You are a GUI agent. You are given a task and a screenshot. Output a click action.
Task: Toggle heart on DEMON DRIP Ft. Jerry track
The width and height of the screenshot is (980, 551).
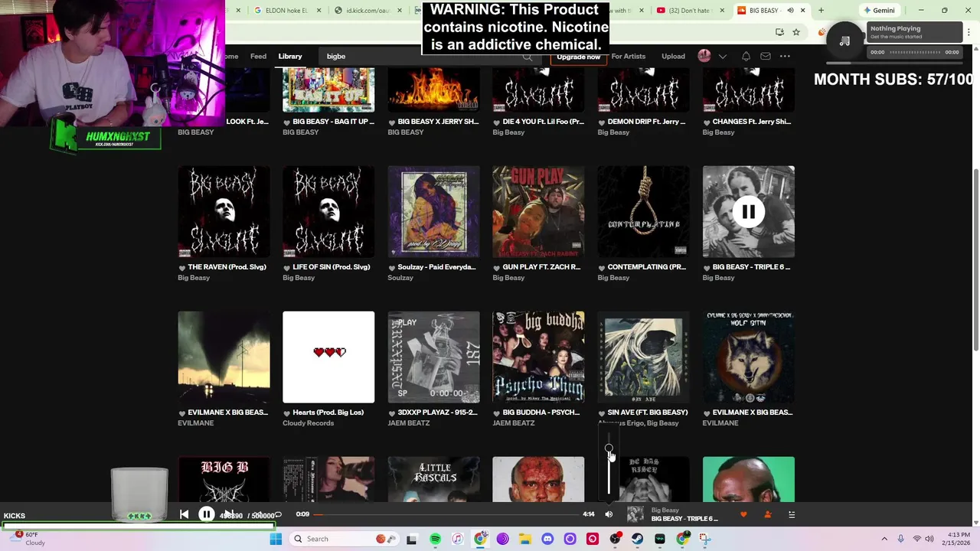click(602, 122)
